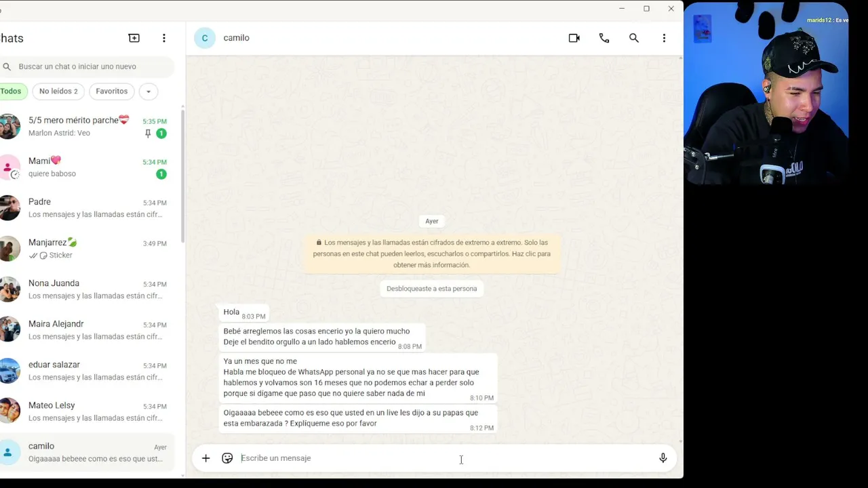Open the 5/5 mero mérito parche group chat

point(87,127)
